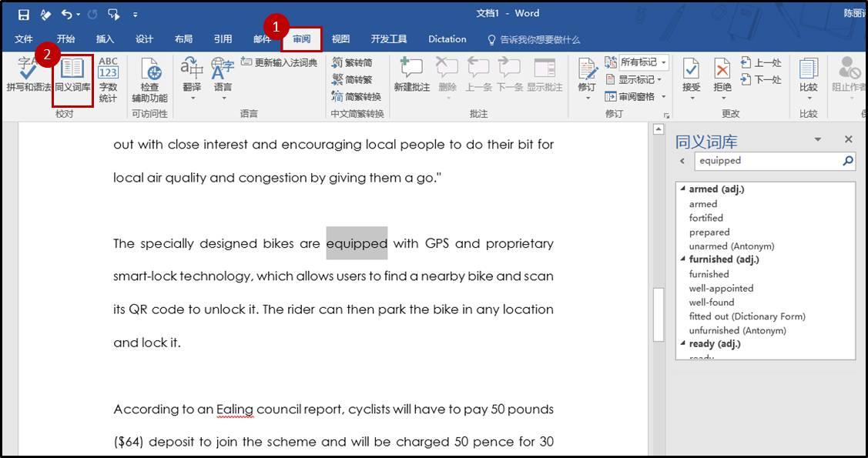Viewport: 868px width, 458px height.
Task: Open the 语言 language button
Action: coord(223,79)
